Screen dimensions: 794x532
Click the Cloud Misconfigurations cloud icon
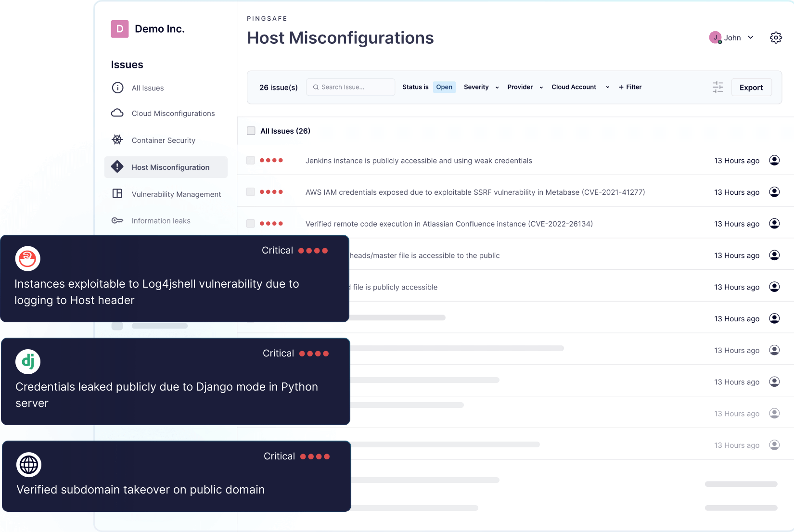[x=117, y=113]
